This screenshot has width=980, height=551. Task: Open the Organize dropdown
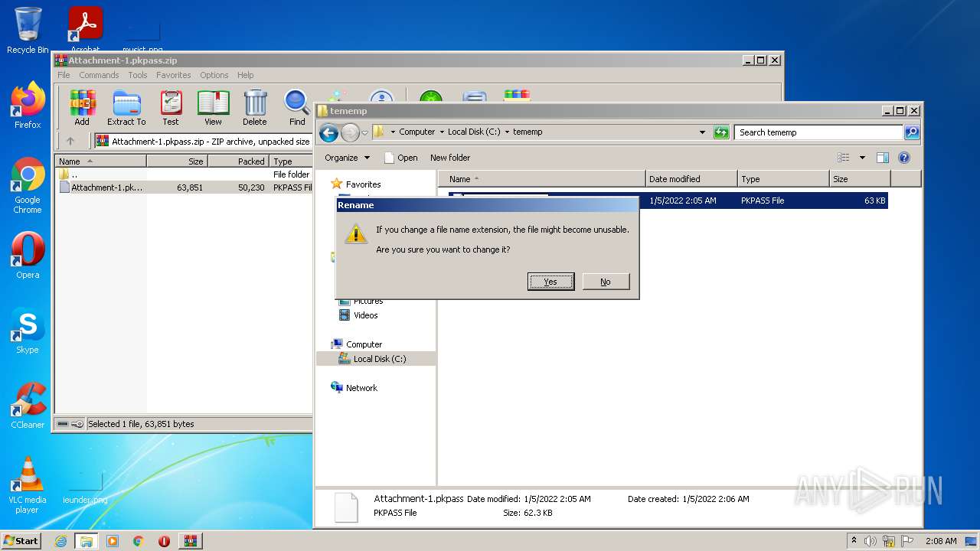[x=347, y=158]
